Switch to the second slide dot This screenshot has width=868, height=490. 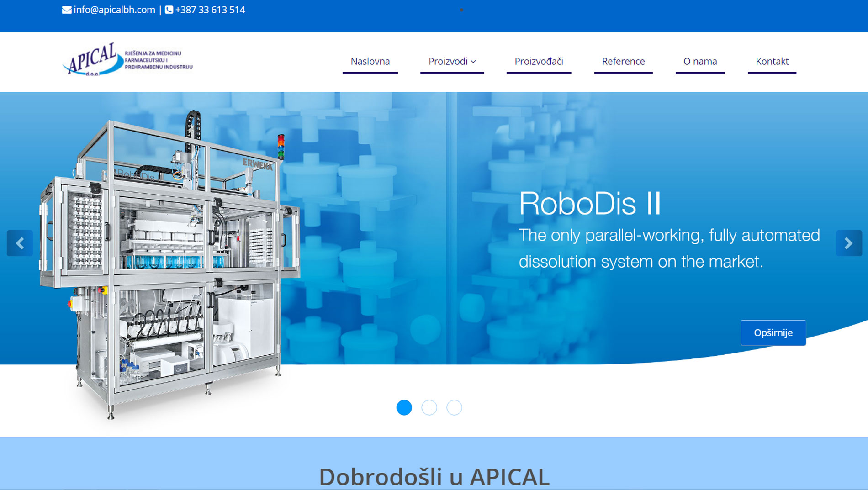429,407
